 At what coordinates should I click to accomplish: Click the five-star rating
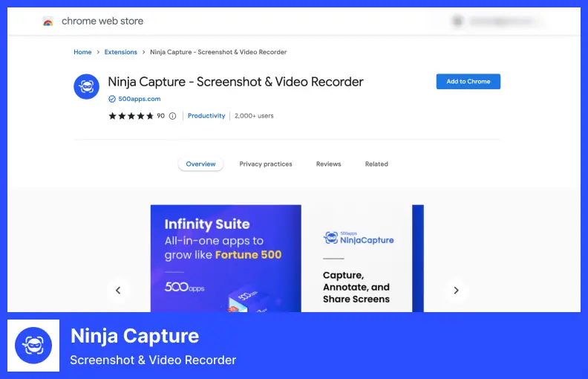(131, 116)
